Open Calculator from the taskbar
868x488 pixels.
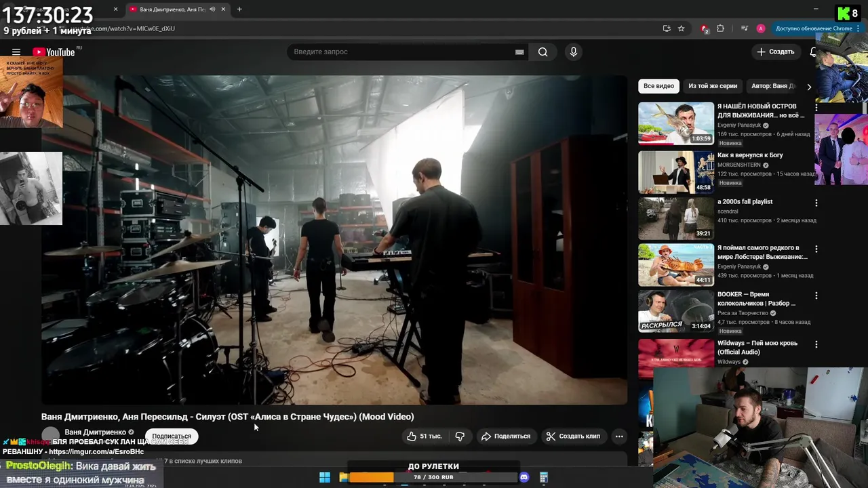pos(543,477)
